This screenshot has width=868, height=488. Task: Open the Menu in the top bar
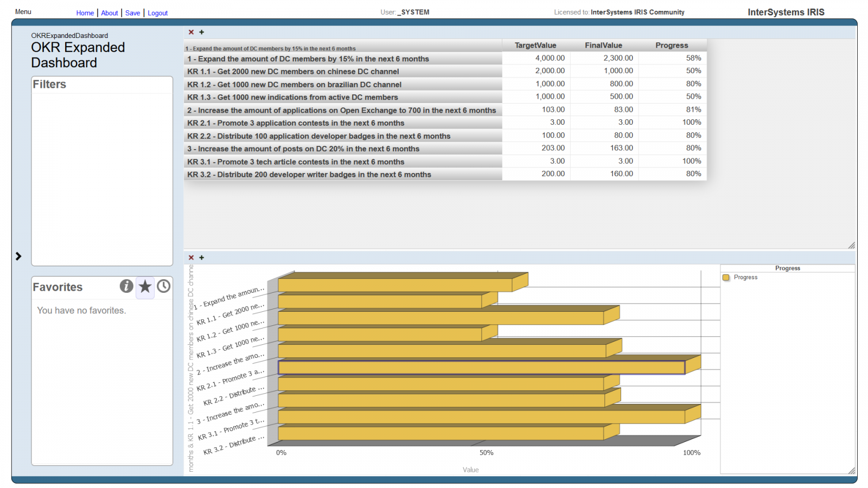[23, 12]
